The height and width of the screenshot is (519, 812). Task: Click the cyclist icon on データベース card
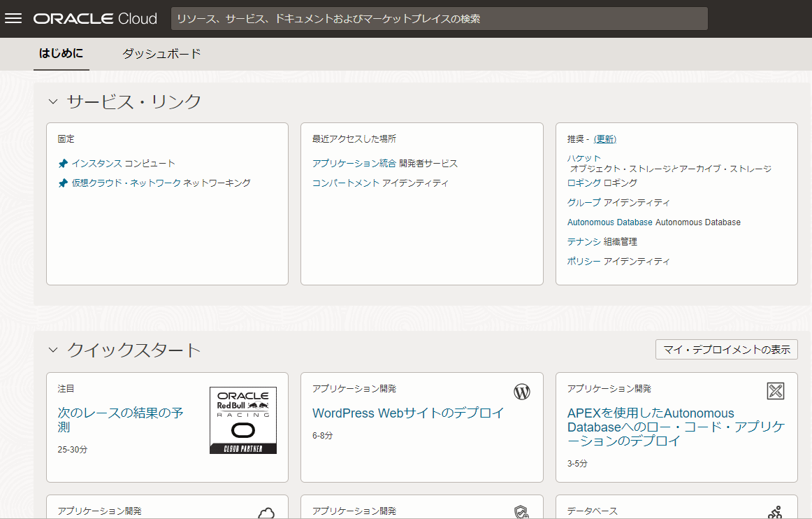tap(775, 513)
